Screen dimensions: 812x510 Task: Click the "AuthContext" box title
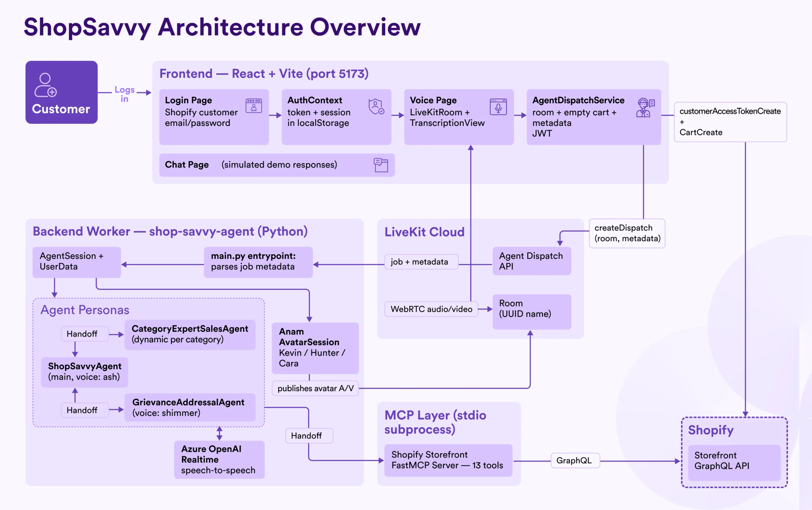[x=315, y=100]
